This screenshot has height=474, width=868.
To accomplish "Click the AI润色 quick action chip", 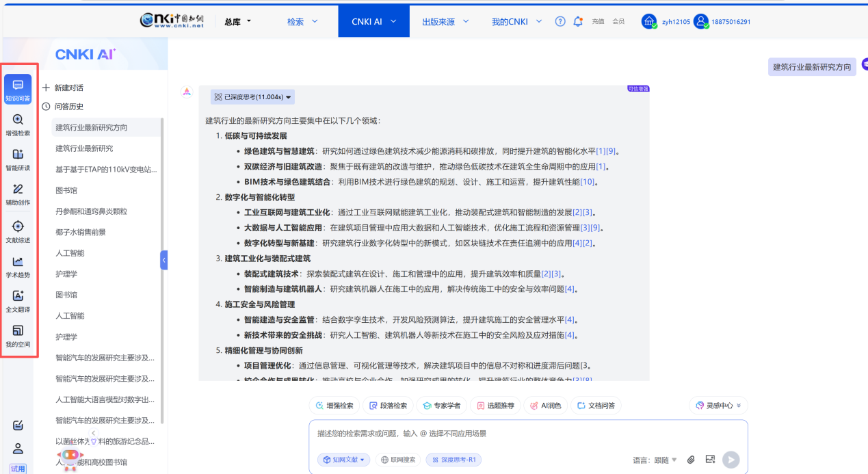I will (545, 406).
